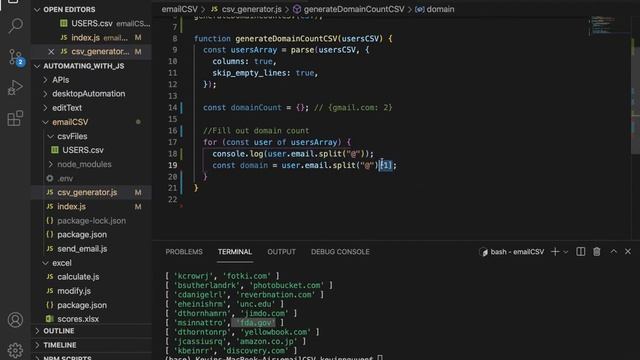
Task: Open USERS.csv under csvFiles folder
Action: (x=91, y=150)
